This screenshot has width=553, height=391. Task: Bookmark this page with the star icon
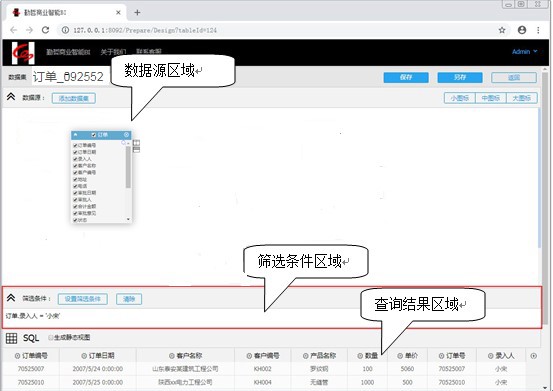tap(502, 30)
